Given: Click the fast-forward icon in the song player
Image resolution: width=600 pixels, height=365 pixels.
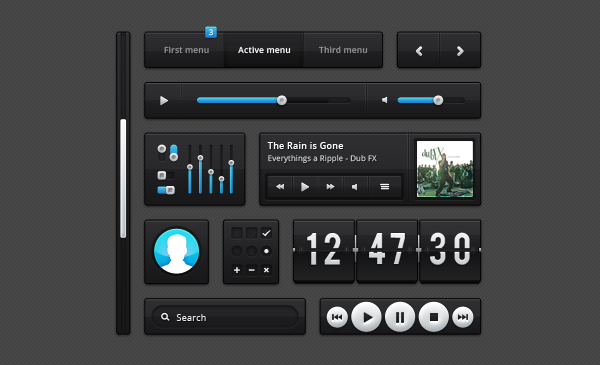Looking at the screenshot, I should pyautogui.click(x=330, y=187).
